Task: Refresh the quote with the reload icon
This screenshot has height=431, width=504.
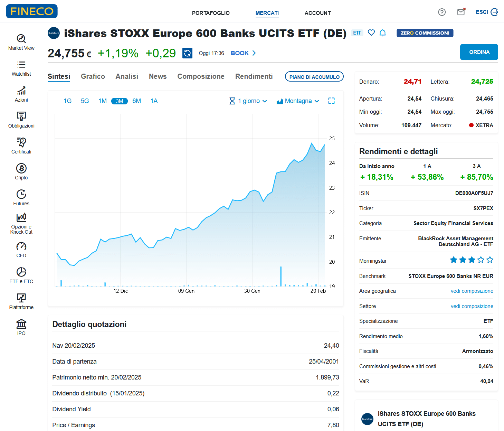Action: 187,53
